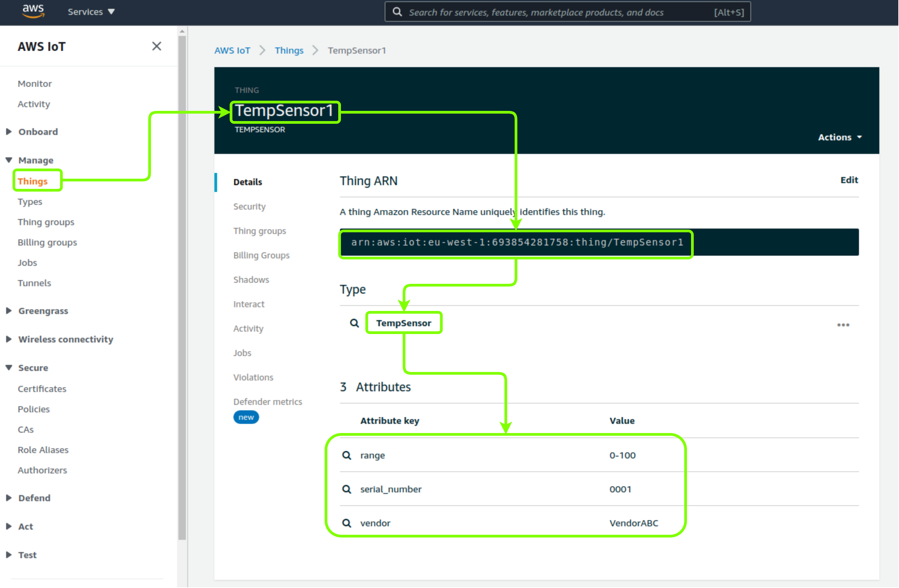Open the Actions dropdown menu
Image resolution: width=899 pixels, height=588 pixels.
click(840, 137)
